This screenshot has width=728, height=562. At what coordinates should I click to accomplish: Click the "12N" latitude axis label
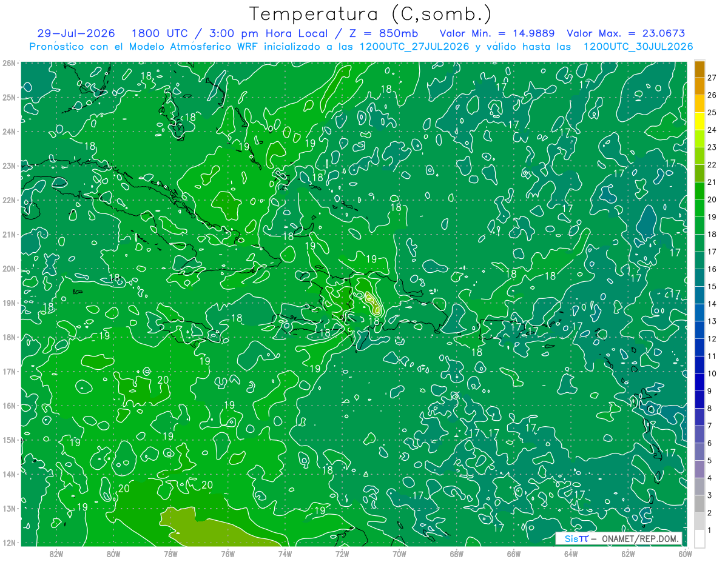click(x=9, y=543)
